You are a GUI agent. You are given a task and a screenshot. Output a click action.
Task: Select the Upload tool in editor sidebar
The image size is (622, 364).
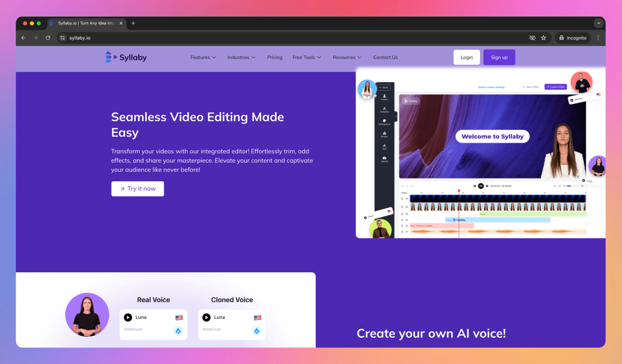(385, 159)
